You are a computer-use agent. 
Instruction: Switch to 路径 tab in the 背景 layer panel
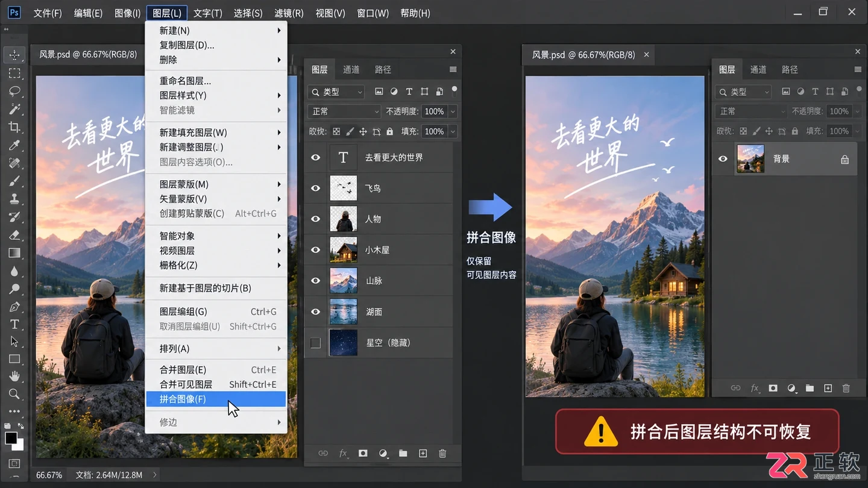tap(790, 69)
